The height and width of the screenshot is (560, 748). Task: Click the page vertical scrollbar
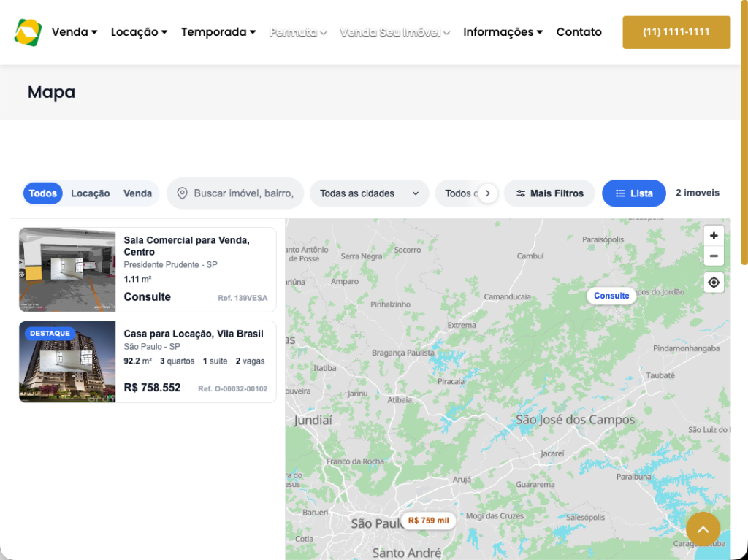tap(744, 134)
